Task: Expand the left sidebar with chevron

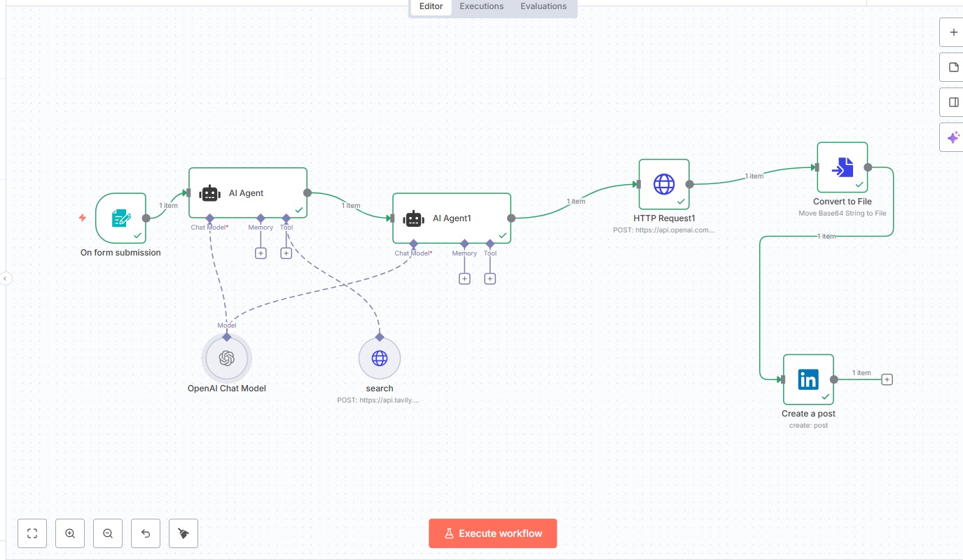Action: point(5,279)
